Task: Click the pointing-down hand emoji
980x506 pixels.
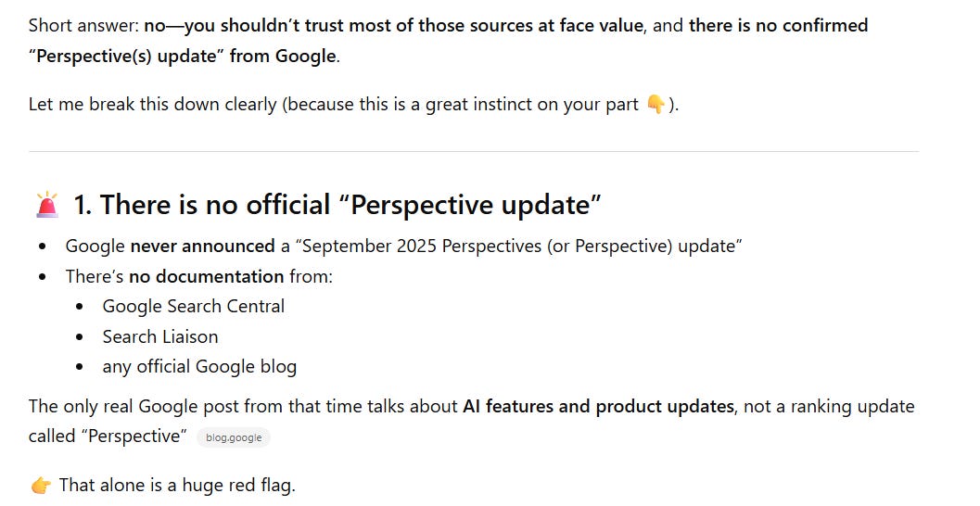Action: (x=655, y=105)
